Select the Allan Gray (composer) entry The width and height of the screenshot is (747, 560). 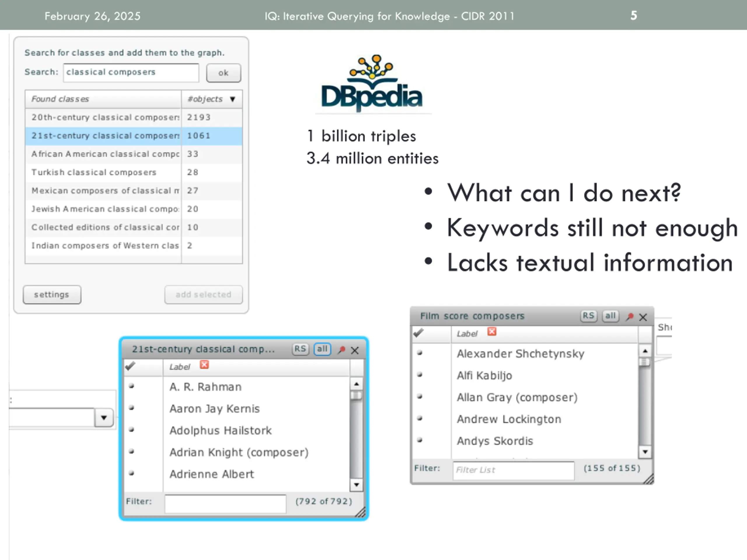517,398
